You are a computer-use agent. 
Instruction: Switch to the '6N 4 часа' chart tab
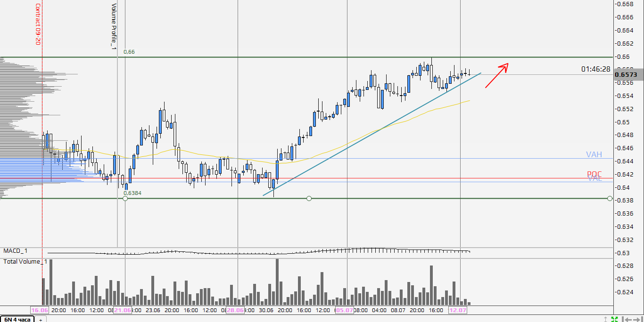tap(17, 320)
